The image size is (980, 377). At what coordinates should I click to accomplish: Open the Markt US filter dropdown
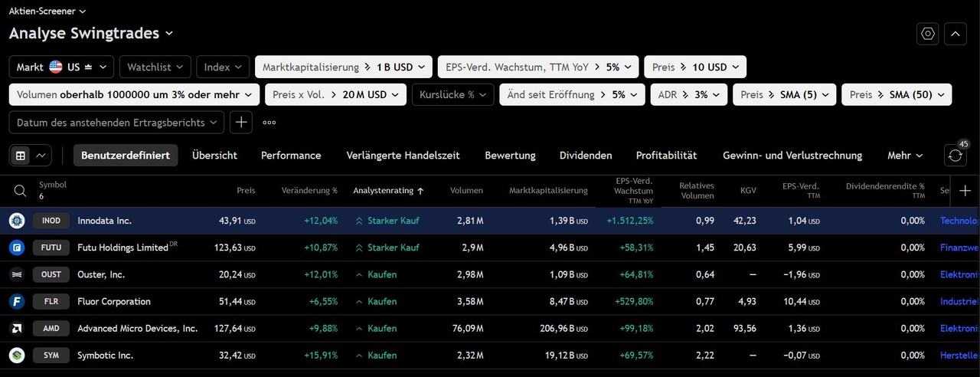coord(61,67)
